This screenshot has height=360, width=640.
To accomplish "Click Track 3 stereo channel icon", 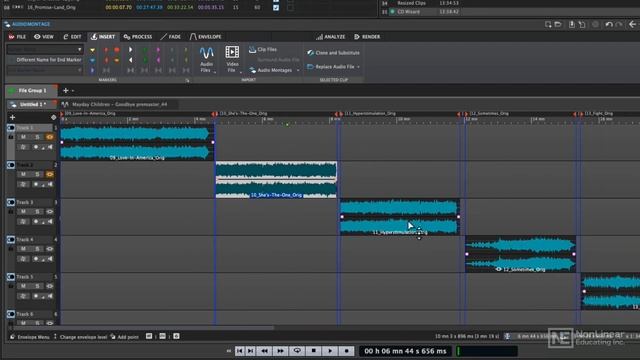I will 11,202.
